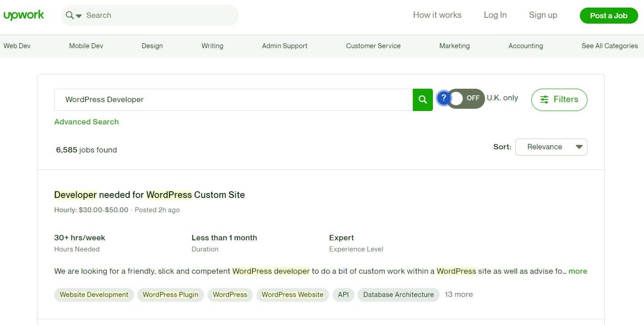Submit search using the green search icon
This screenshot has width=644, height=325.
point(422,99)
